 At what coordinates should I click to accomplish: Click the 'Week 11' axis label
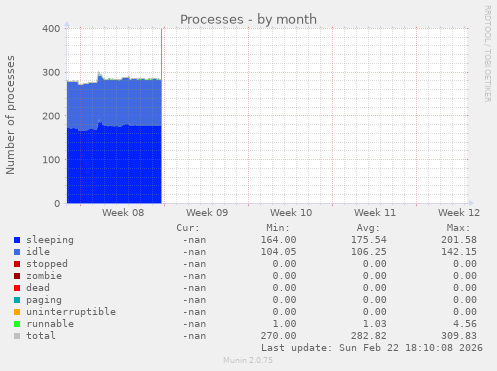pyautogui.click(x=375, y=213)
